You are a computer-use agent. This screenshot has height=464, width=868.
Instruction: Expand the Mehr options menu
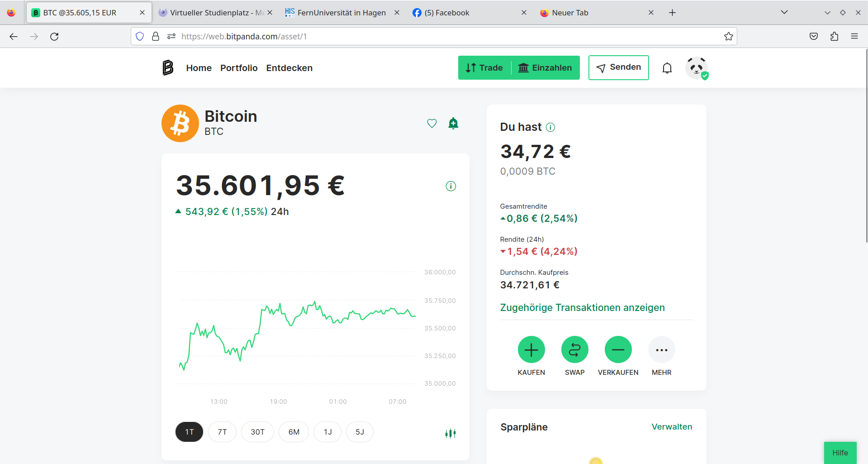click(x=661, y=350)
